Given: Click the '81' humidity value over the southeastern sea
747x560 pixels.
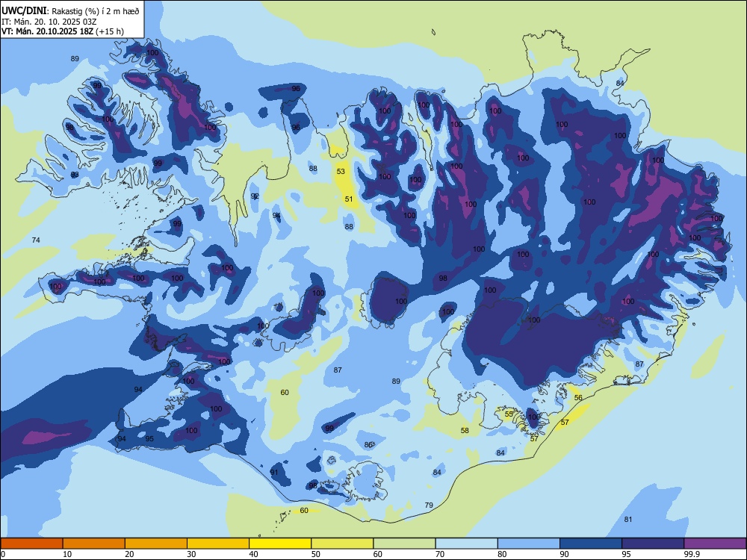Looking at the screenshot, I should [x=628, y=520].
